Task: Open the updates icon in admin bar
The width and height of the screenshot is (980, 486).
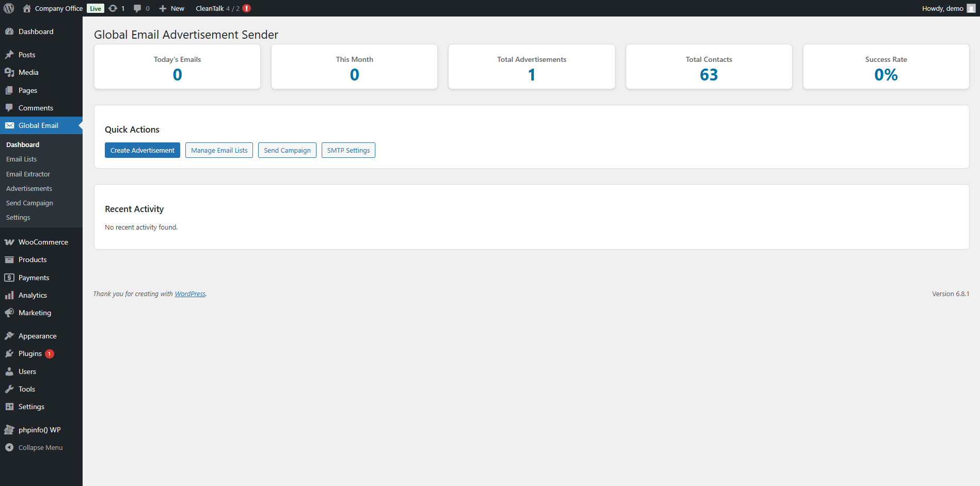Action: coord(113,8)
